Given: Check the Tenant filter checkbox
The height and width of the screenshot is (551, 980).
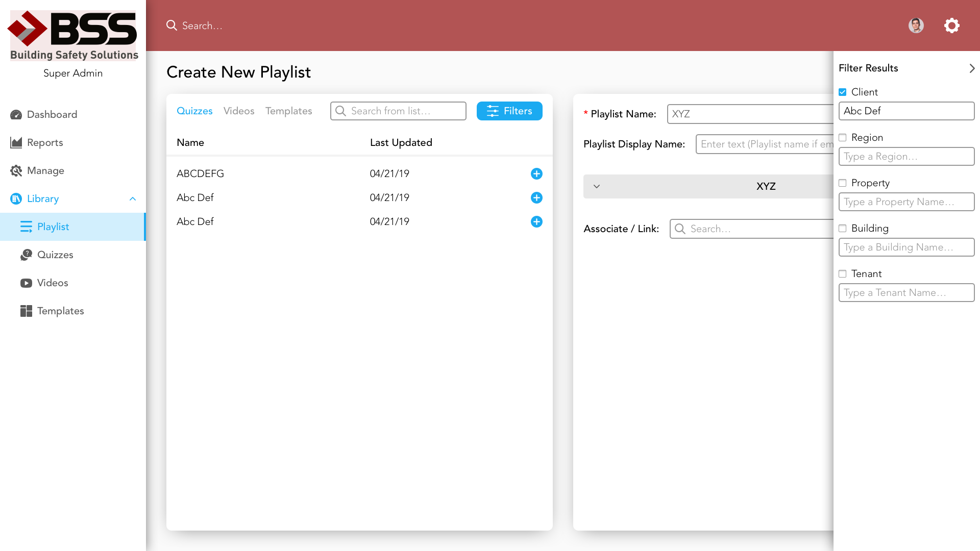Looking at the screenshot, I should 843,274.
